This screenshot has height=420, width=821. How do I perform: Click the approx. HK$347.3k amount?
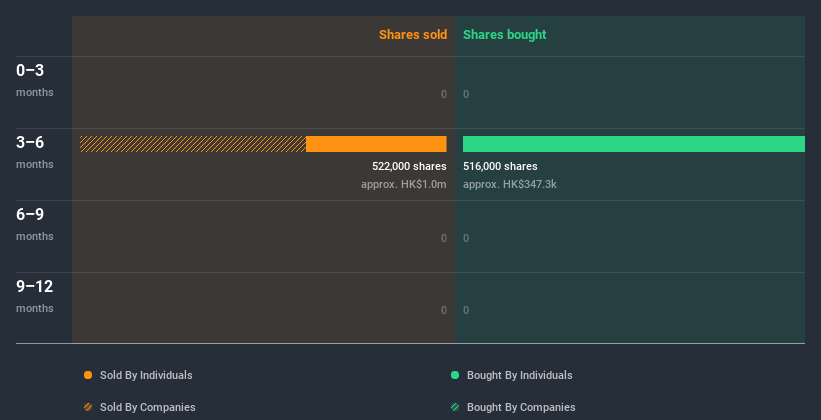pyautogui.click(x=510, y=184)
